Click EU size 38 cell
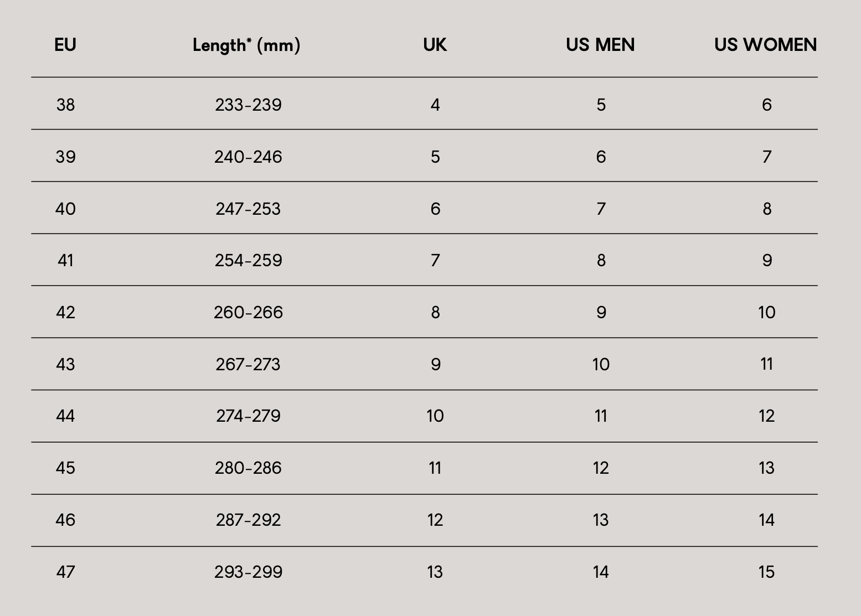This screenshot has height=616, width=861. point(65,105)
